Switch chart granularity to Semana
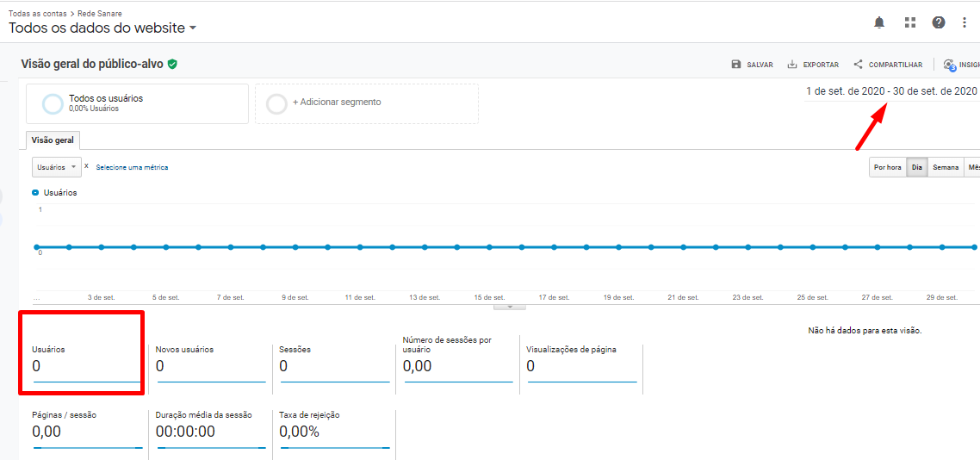The height and width of the screenshot is (460, 980). tap(946, 167)
